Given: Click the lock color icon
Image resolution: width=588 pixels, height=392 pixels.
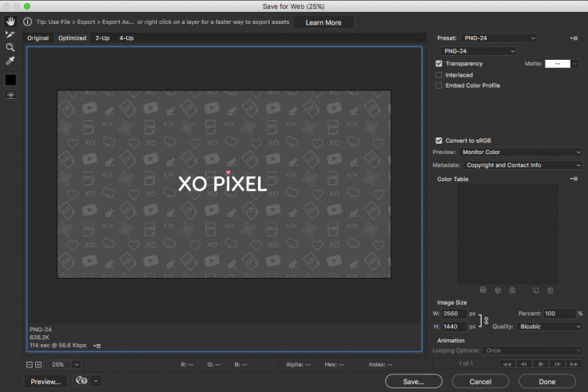Looking at the screenshot, I should [512, 290].
